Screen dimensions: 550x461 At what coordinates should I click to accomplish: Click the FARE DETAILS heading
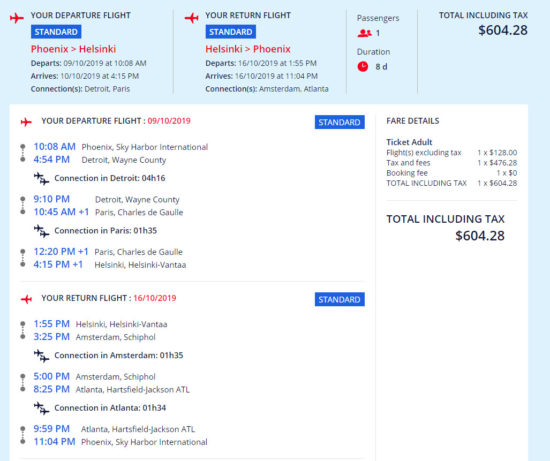tap(413, 121)
